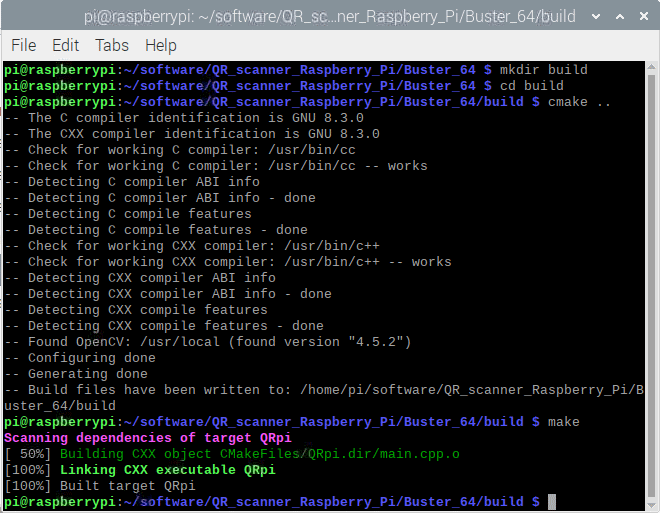Click the 'mkdir build' command text
This screenshot has height=513, width=660.
pyautogui.click(x=543, y=69)
